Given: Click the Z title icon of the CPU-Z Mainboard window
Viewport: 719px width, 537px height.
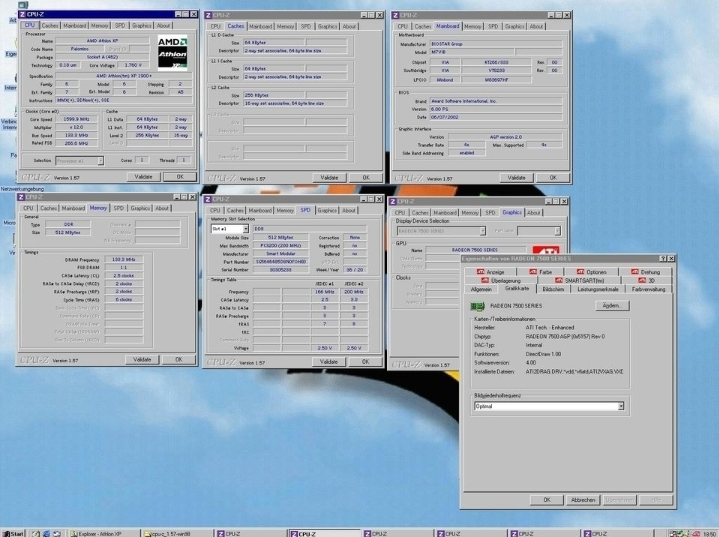Looking at the screenshot, I should click(395, 15).
